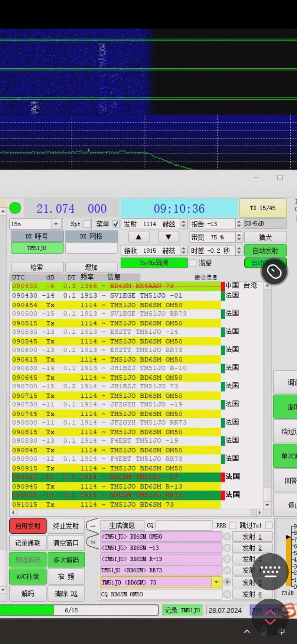Toggle the Spt checkbox
The height and width of the screenshot is (644, 297).
87,224
